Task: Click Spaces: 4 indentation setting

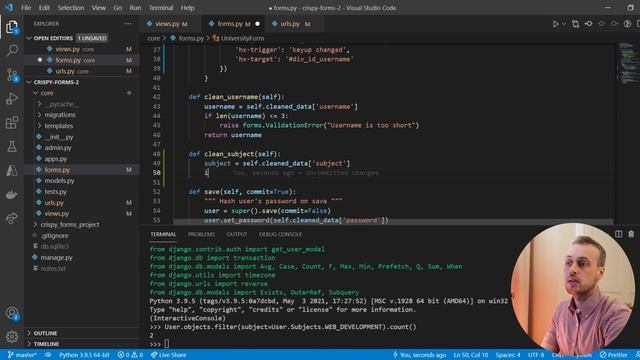Action: 508,355
